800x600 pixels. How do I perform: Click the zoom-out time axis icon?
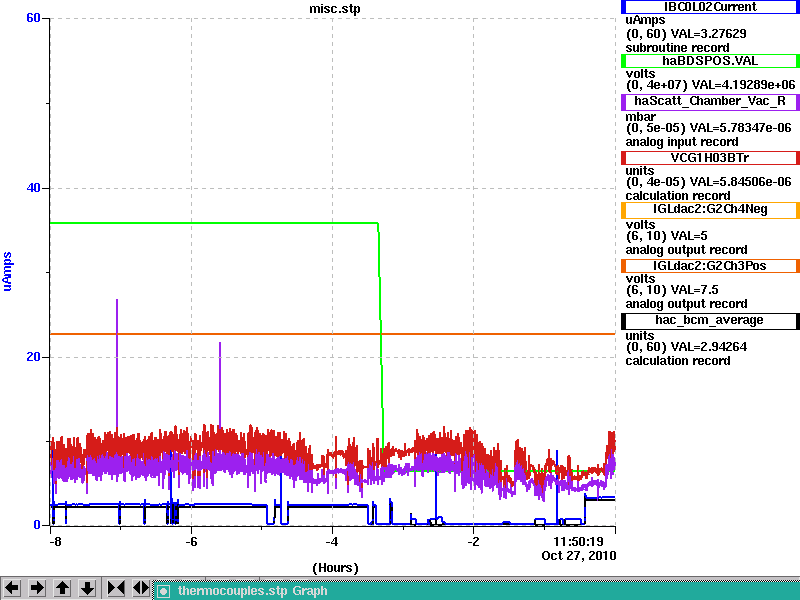pyautogui.click(x=141, y=588)
